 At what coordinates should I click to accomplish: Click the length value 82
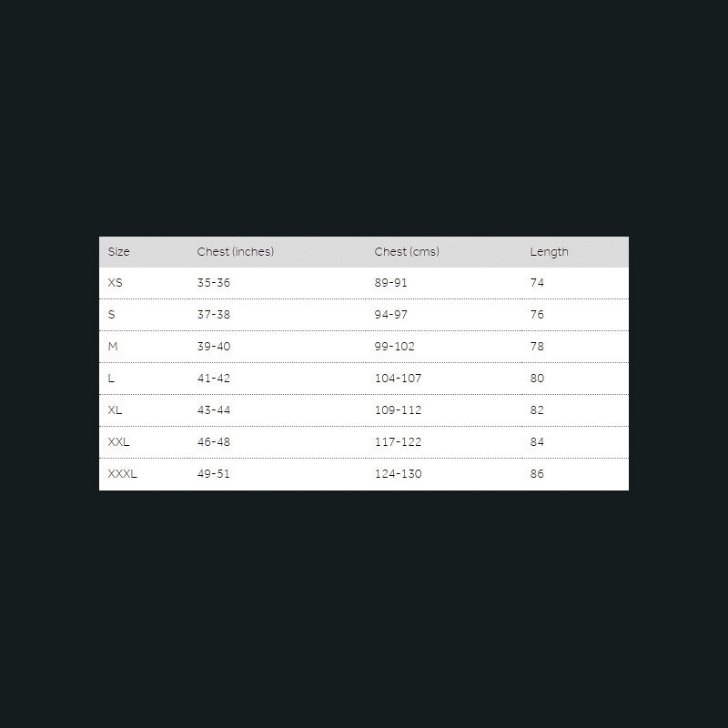point(537,410)
